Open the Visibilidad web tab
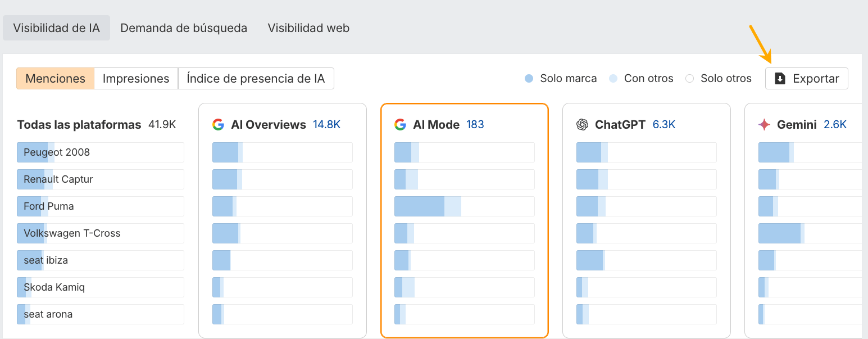The height and width of the screenshot is (339, 868). pos(308,28)
